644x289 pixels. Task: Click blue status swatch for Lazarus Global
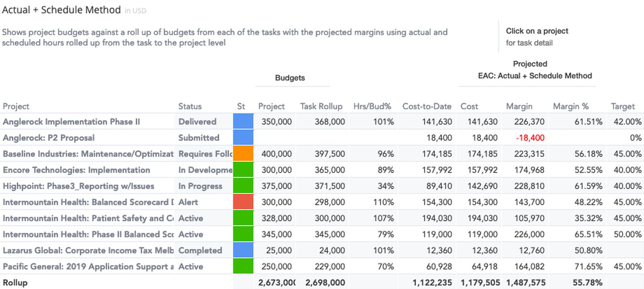pos(244,250)
